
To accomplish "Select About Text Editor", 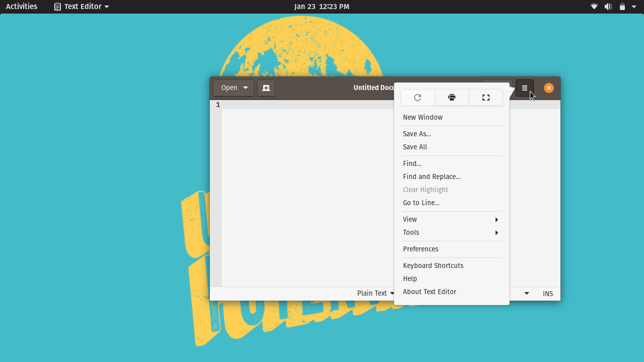I will [x=452, y=292].
